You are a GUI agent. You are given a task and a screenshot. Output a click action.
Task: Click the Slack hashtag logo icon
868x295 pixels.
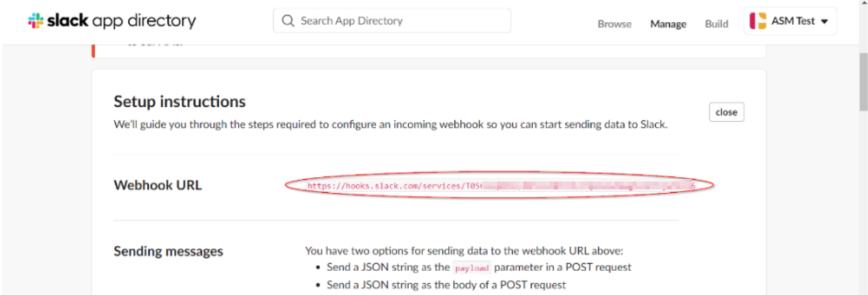pyautogui.click(x=36, y=21)
